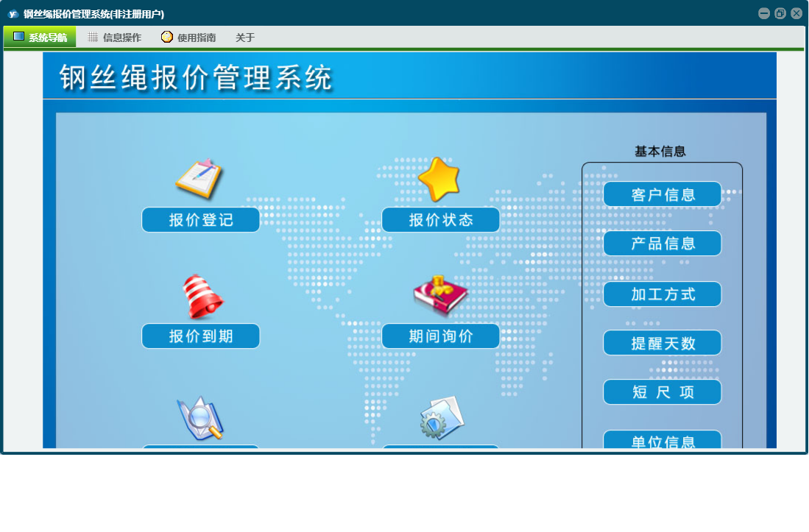Open the 使用指南 menu

point(188,38)
